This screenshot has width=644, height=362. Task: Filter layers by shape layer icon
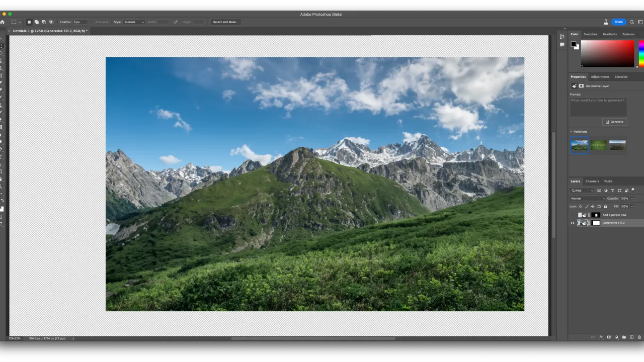[x=619, y=191]
